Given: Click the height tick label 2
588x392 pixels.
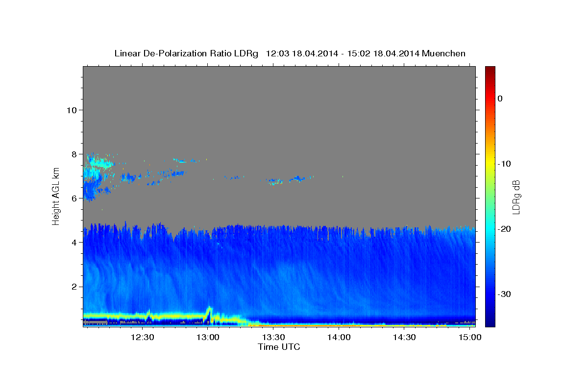Looking at the screenshot, I should tap(74, 286).
